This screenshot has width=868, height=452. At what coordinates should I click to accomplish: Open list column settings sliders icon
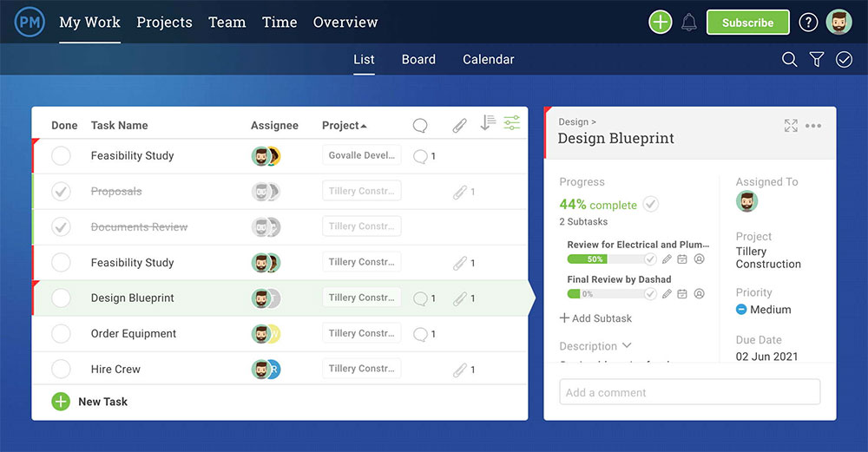[512, 123]
